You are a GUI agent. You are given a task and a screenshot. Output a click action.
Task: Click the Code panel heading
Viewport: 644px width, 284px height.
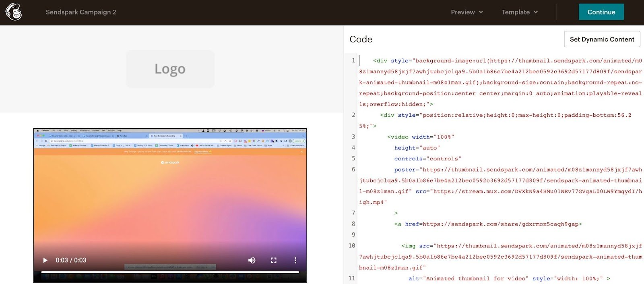coord(361,39)
